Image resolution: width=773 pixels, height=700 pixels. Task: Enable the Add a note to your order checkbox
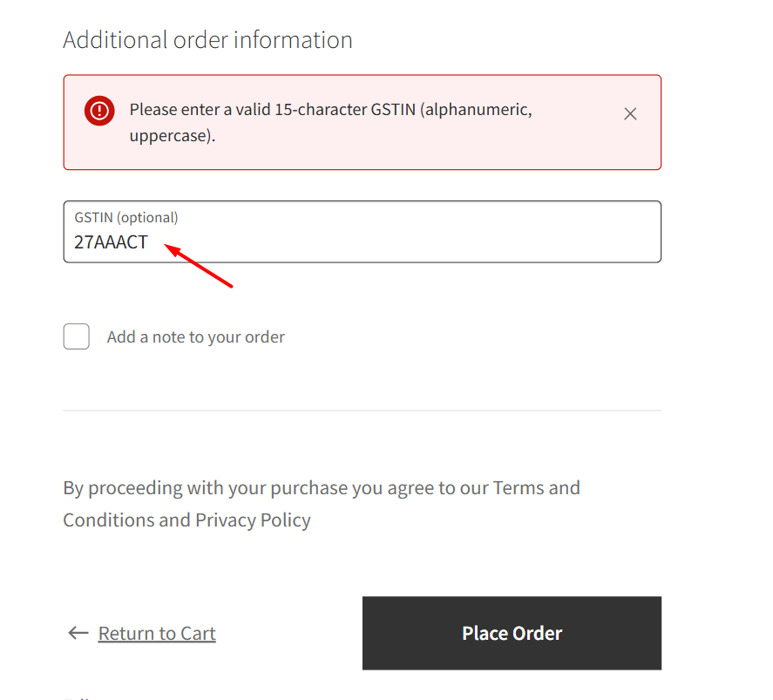(x=76, y=336)
